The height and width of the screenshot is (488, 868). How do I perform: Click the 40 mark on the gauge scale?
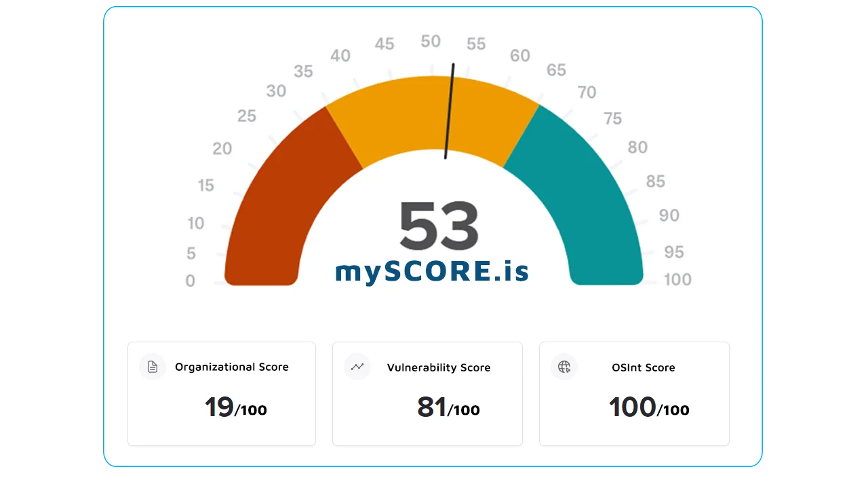pos(340,56)
